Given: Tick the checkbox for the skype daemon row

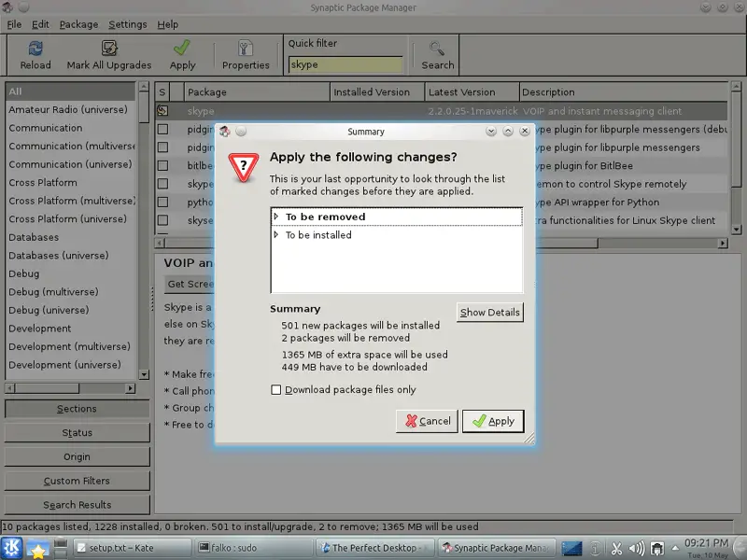Looking at the screenshot, I should pos(162,184).
